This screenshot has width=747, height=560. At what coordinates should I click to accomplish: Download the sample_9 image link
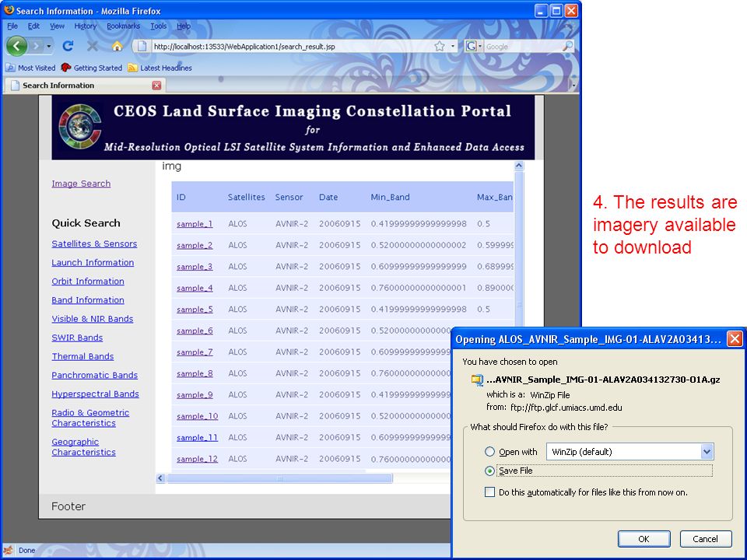195,395
